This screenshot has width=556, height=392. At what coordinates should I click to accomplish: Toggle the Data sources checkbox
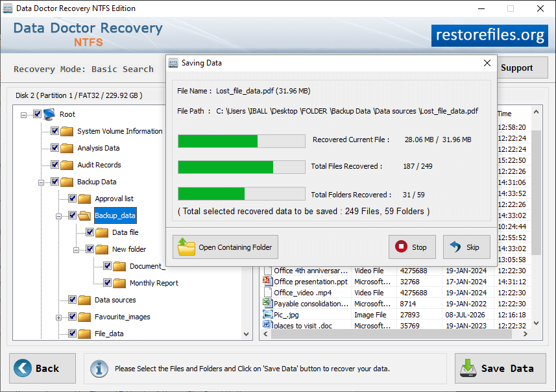tap(72, 299)
